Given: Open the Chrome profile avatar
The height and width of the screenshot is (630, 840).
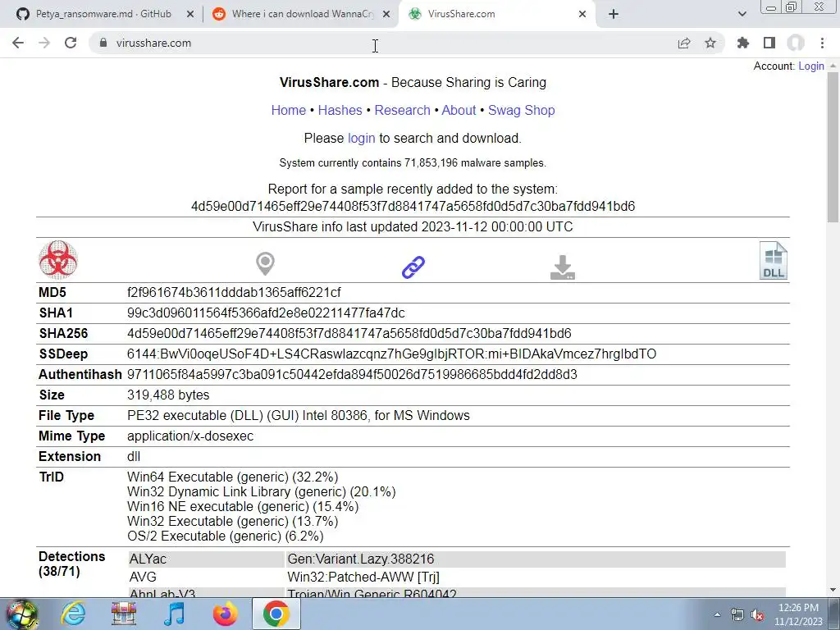Looking at the screenshot, I should [796, 43].
